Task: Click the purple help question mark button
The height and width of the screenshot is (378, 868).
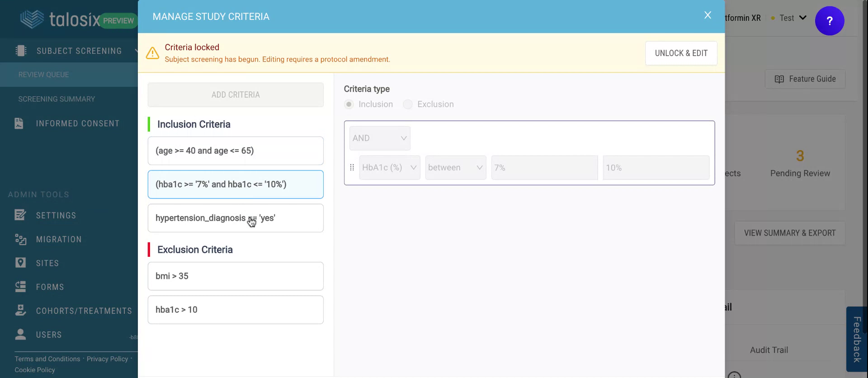Action: point(829,21)
